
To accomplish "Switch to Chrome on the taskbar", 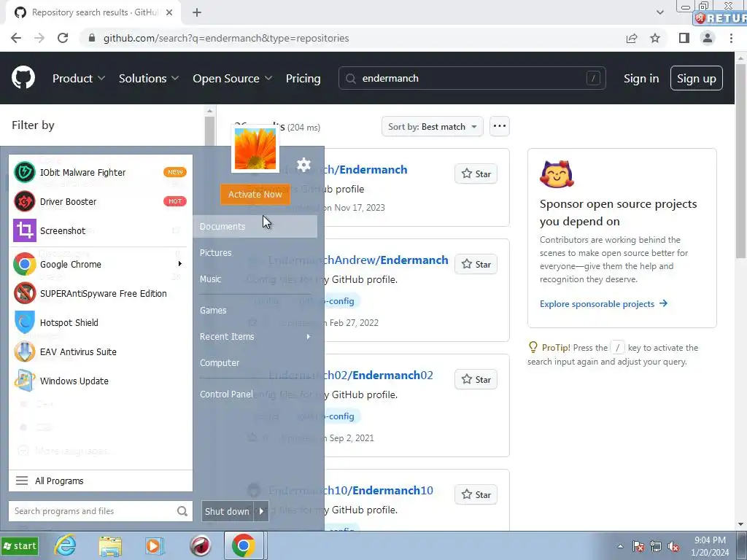I will [x=244, y=545].
